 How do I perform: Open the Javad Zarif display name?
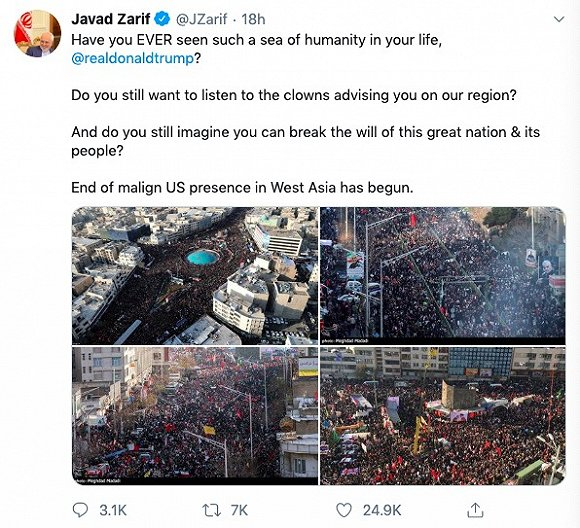pos(111,19)
